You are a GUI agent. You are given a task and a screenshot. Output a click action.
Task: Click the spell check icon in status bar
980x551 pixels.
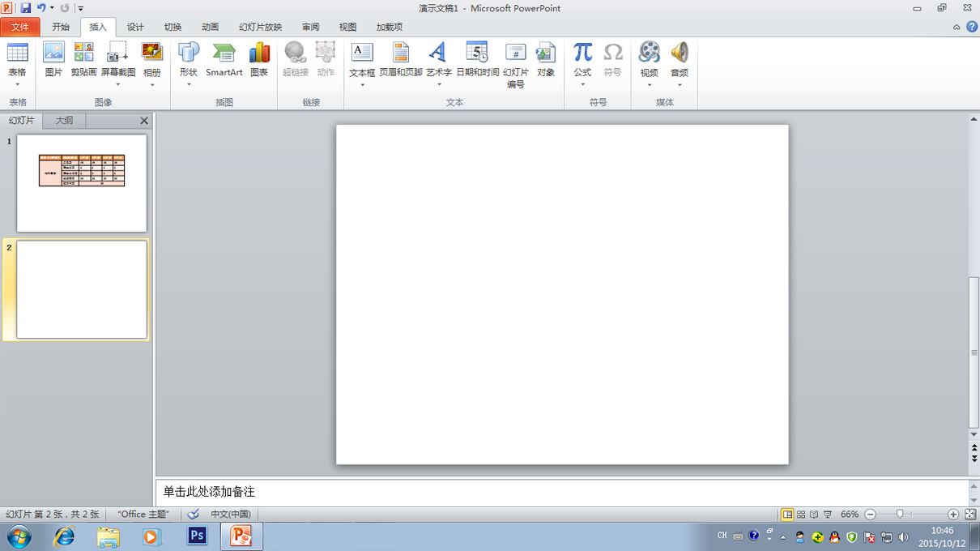pos(193,514)
